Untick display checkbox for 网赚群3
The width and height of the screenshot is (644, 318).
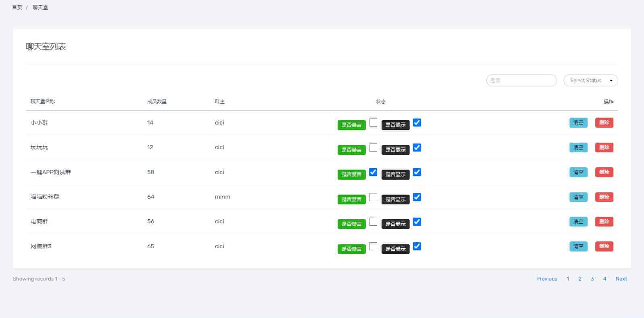(x=417, y=246)
